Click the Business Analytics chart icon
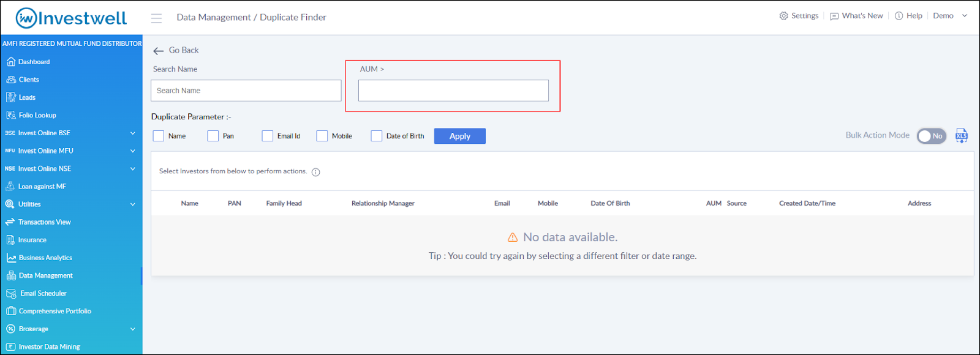 [x=11, y=258]
